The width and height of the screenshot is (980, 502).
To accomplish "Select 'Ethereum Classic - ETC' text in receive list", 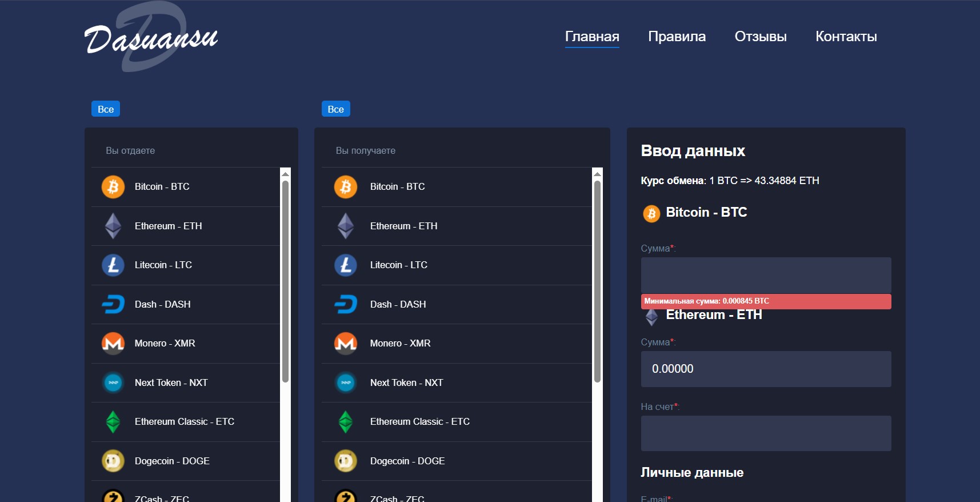I will (420, 421).
